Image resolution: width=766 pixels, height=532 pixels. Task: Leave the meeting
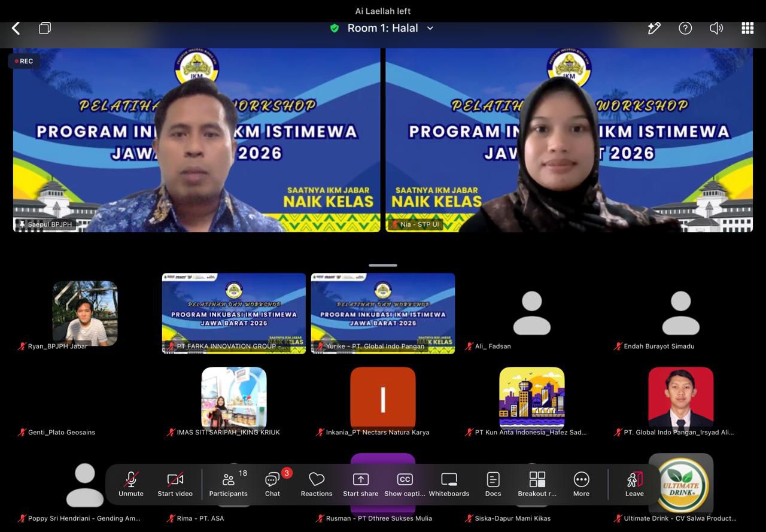point(634,484)
